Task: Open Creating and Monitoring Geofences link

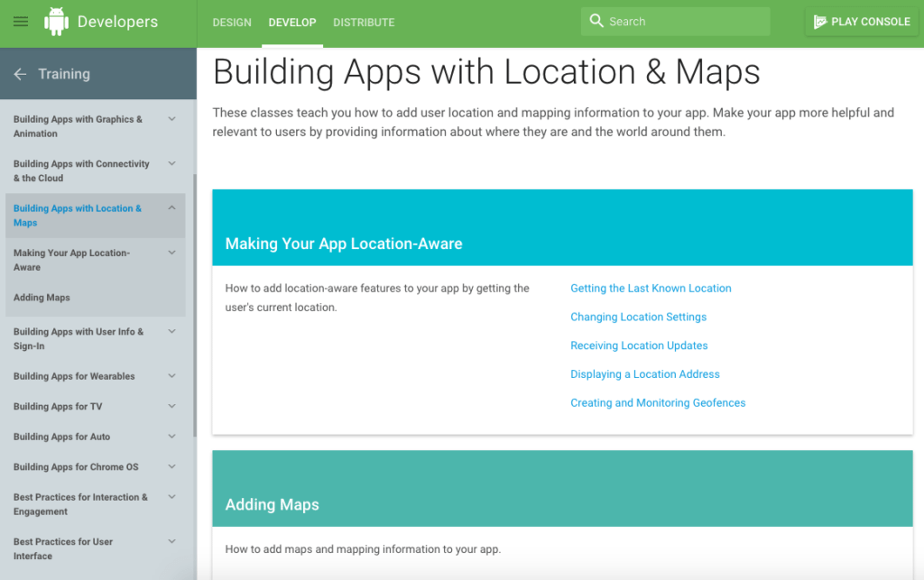Action: (658, 402)
